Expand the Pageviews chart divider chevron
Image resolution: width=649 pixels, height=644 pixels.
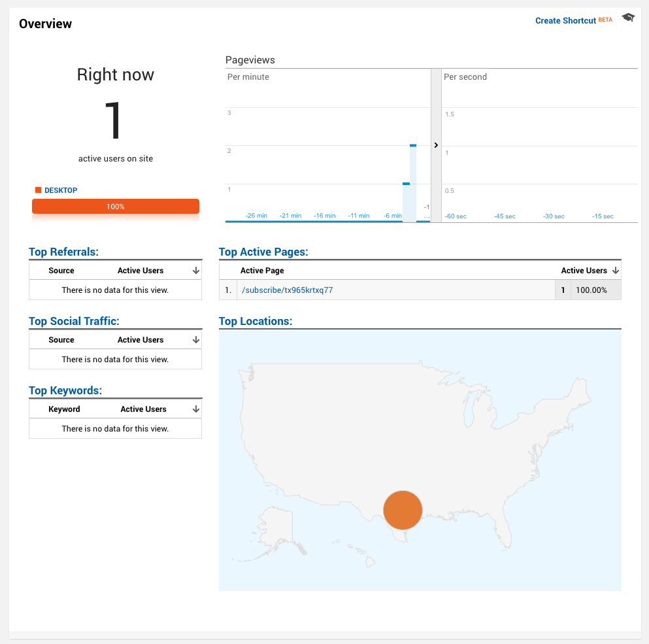click(436, 145)
